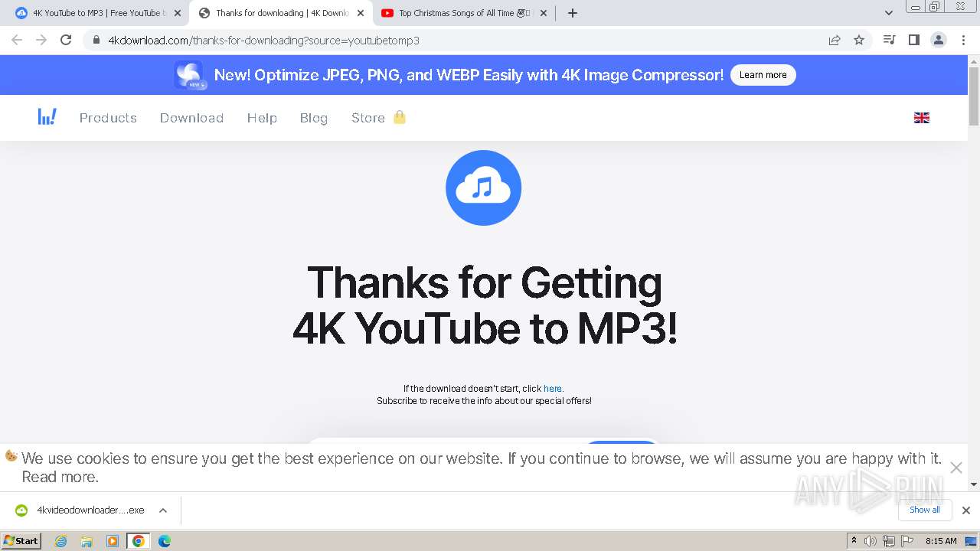The height and width of the screenshot is (551, 980).
Task: Show hidden system tray icons
Action: coord(854,541)
